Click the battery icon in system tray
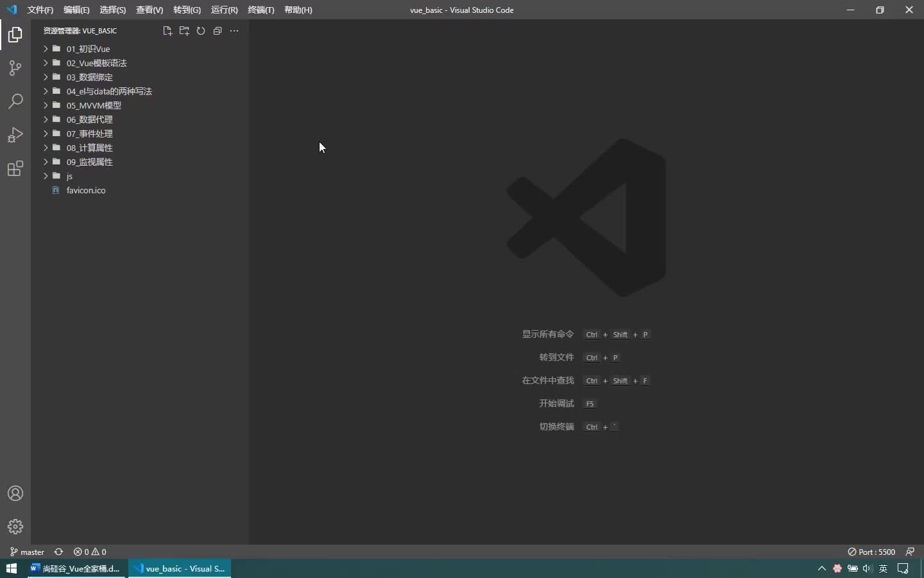The height and width of the screenshot is (578, 924). coord(852,568)
